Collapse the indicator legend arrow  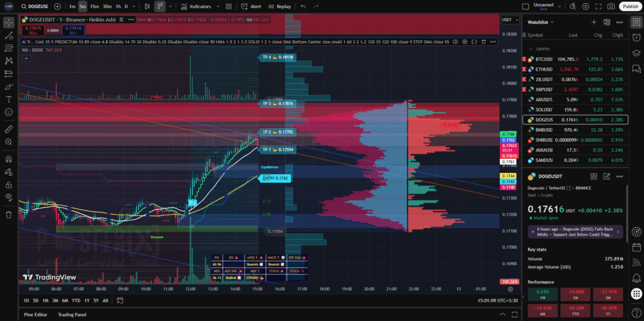point(26,58)
